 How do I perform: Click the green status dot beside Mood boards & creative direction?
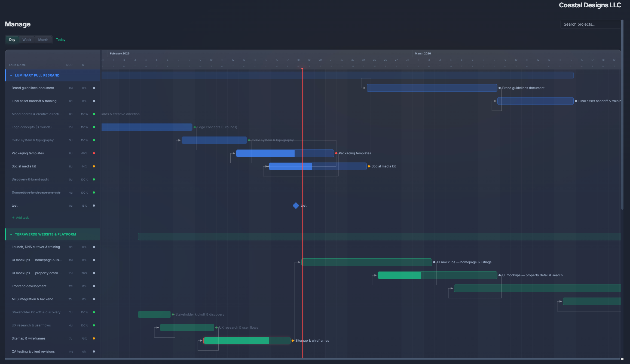(94, 114)
